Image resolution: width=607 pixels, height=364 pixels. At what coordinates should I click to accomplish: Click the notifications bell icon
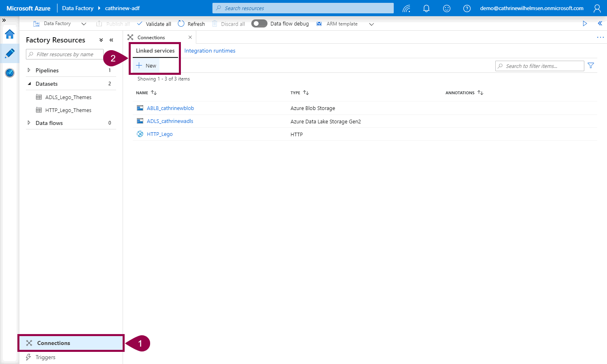coord(426,8)
